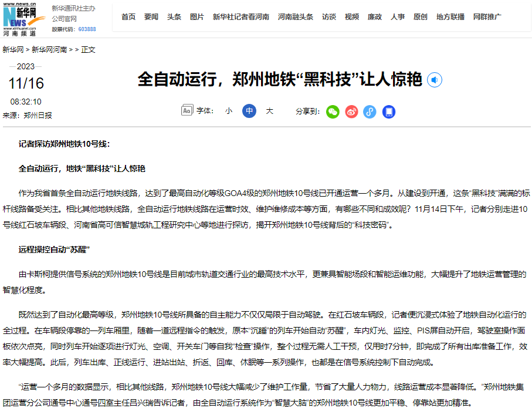The image size is (532, 415).
Task: Share article to Weibo
Action: coord(351,112)
